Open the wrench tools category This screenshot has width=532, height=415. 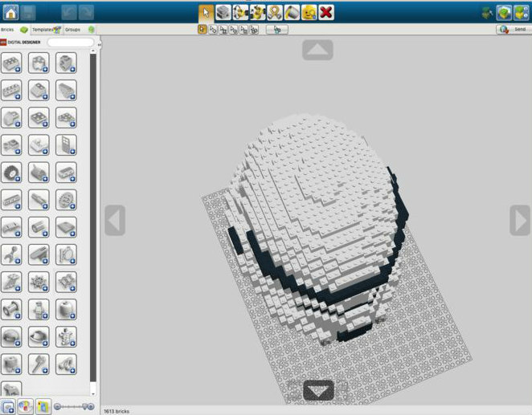[x=11, y=254]
